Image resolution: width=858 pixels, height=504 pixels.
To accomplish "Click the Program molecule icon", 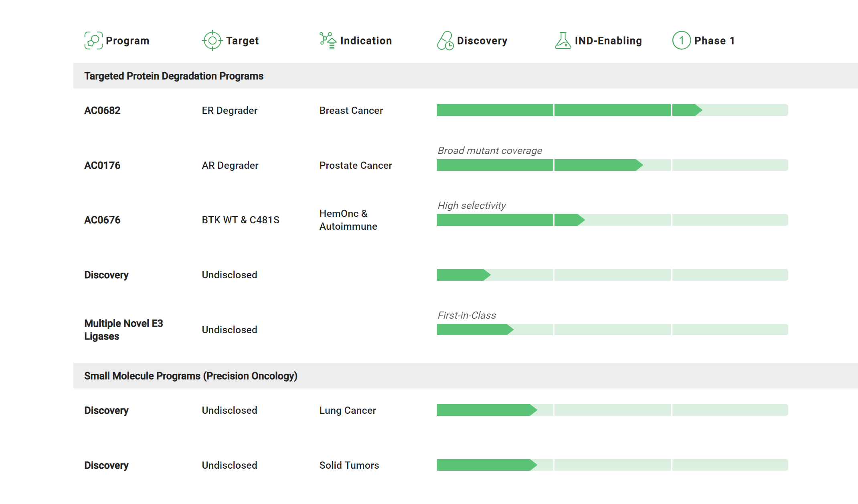I will click(x=93, y=40).
